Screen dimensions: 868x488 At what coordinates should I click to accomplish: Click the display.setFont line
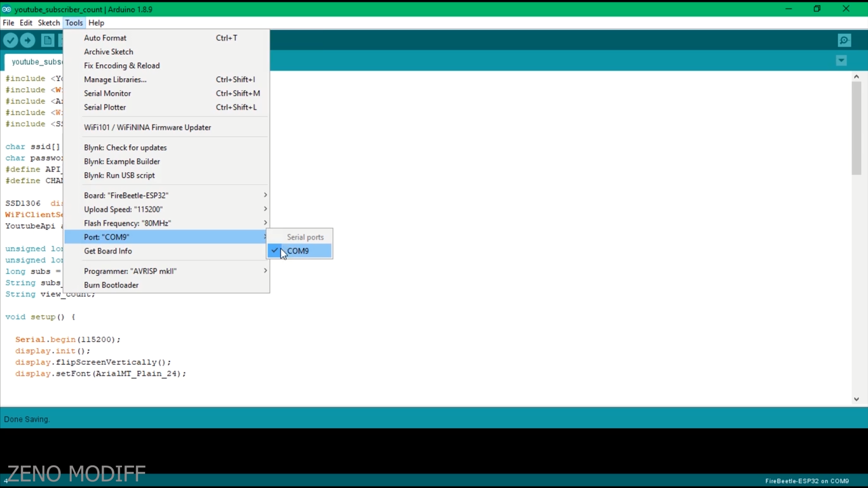tap(101, 374)
